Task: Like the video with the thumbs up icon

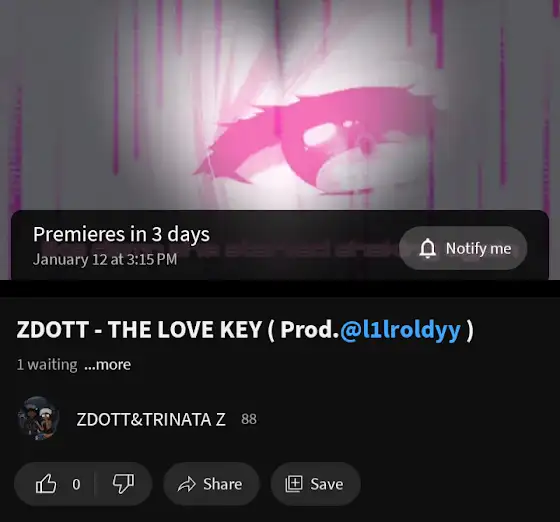Action: click(x=46, y=484)
